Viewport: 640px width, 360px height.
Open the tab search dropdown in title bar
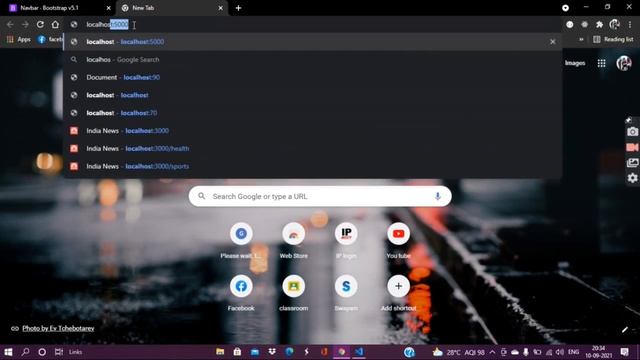565,8
